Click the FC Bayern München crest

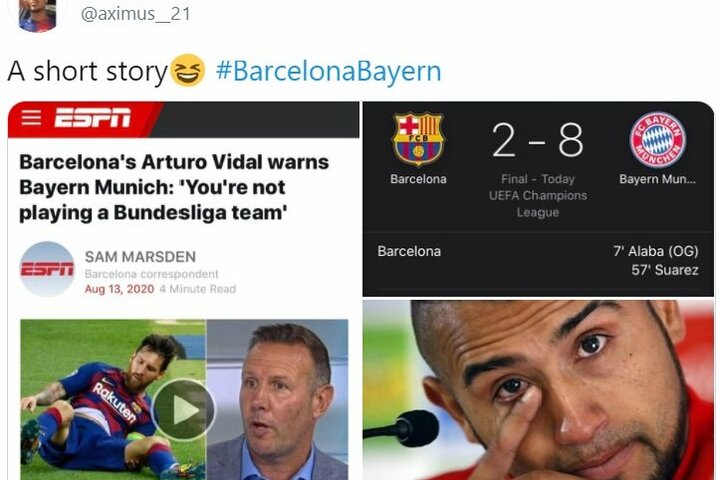click(x=657, y=139)
